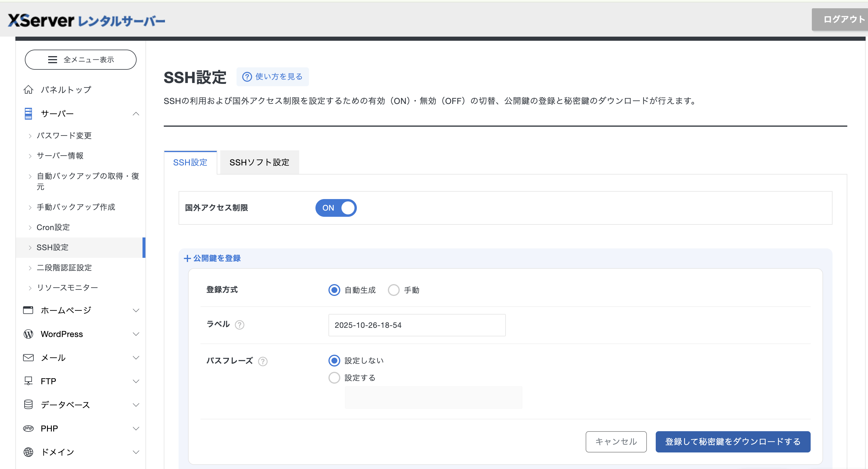The width and height of the screenshot is (868, 469).
Task: Expand the FTP menu section
Action: [x=136, y=381]
